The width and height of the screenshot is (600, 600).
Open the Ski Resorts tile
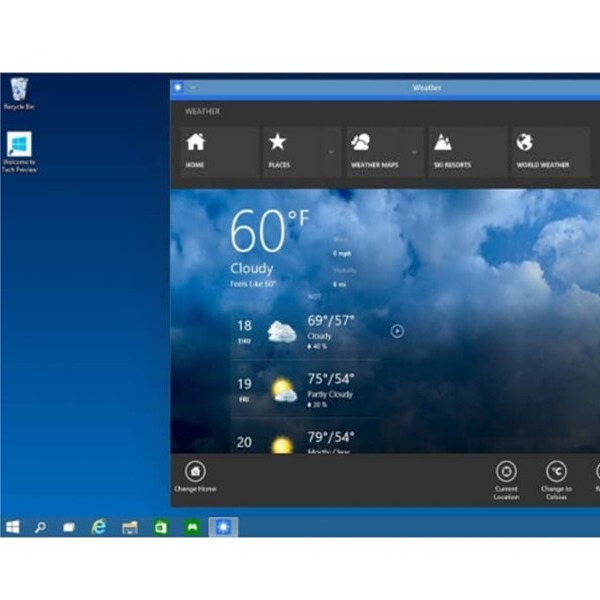[466, 152]
